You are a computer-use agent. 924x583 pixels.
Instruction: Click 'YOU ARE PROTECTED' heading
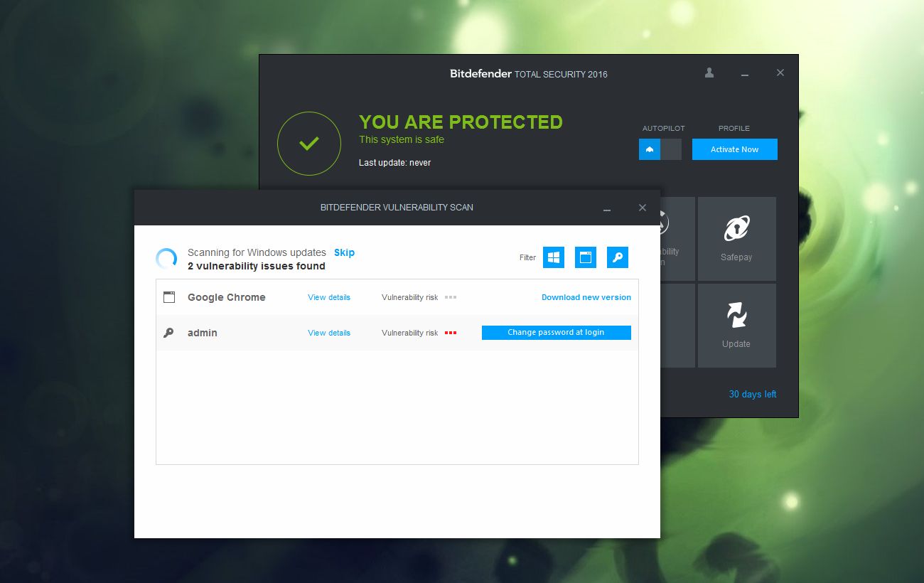click(x=461, y=122)
